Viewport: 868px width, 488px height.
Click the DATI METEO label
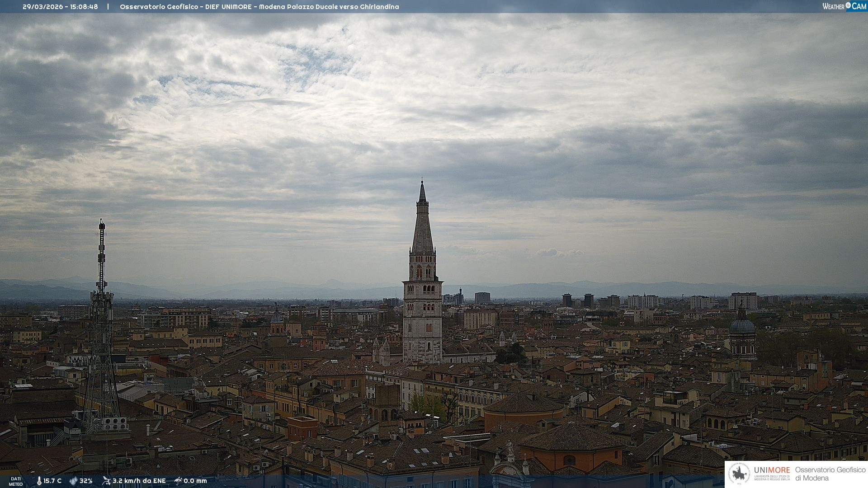coord(16,481)
